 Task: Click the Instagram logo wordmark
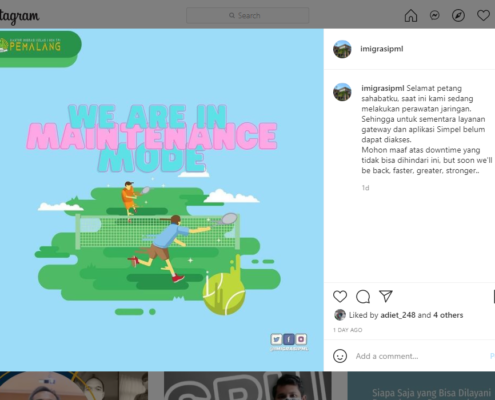(x=19, y=16)
